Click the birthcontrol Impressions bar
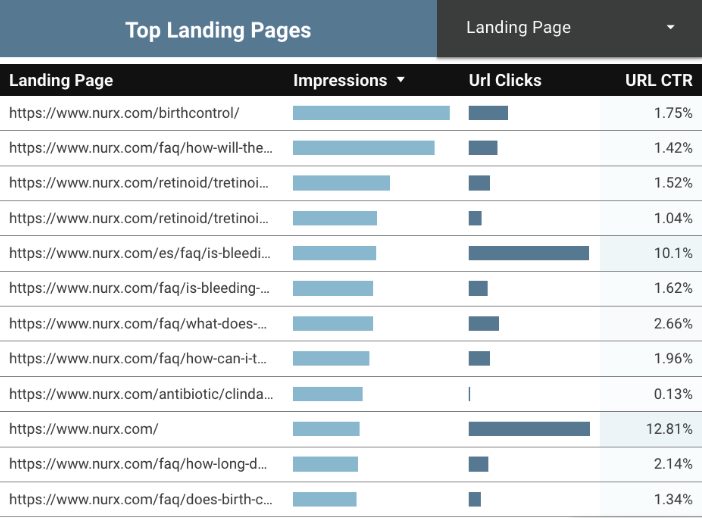This screenshot has width=702, height=518. (x=371, y=113)
